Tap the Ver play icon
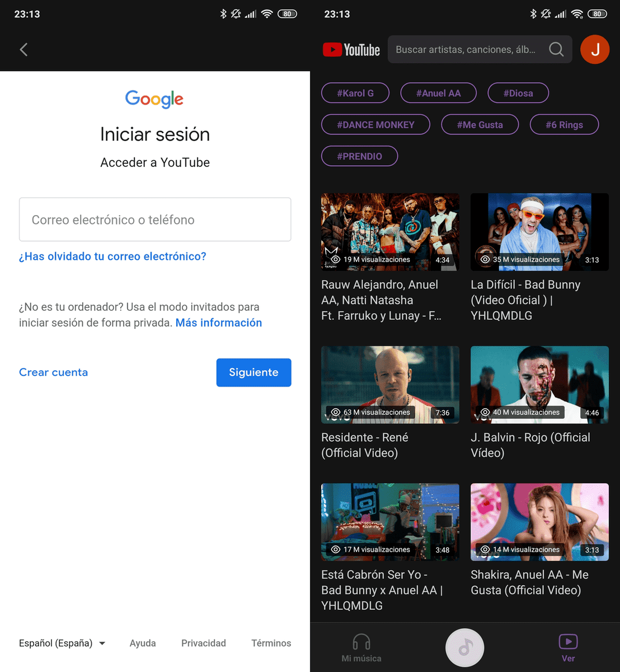 568,641
